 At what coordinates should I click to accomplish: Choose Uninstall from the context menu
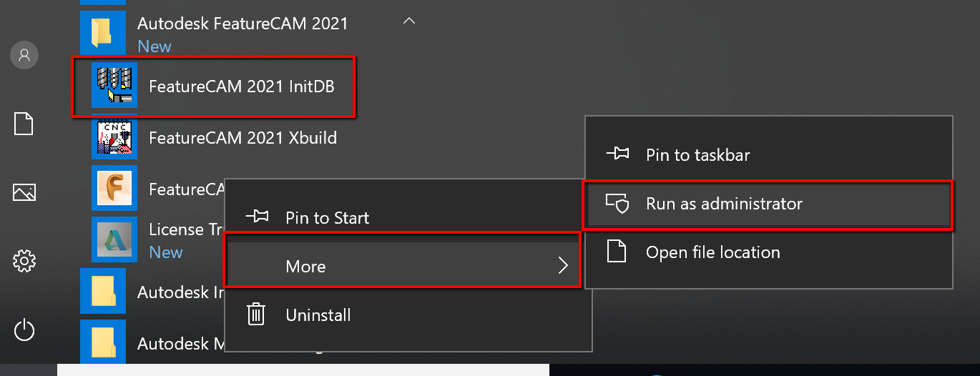(x=318, y=315)
